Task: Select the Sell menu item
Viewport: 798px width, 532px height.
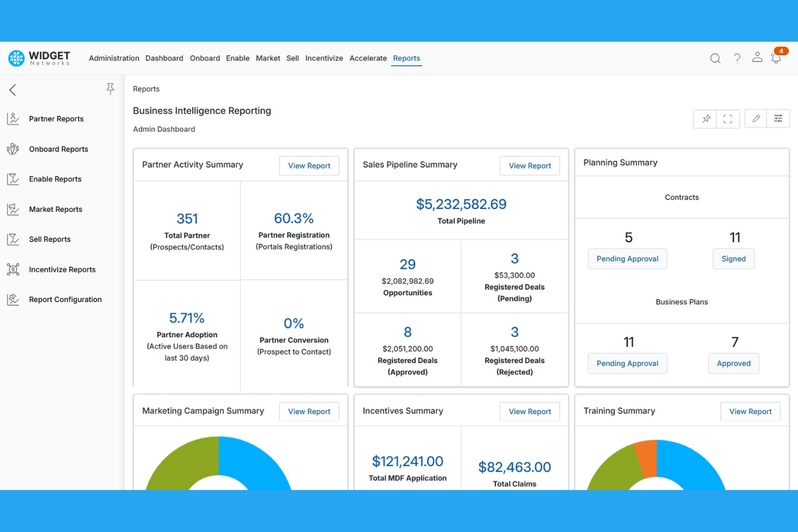Action: pos(293,58)
